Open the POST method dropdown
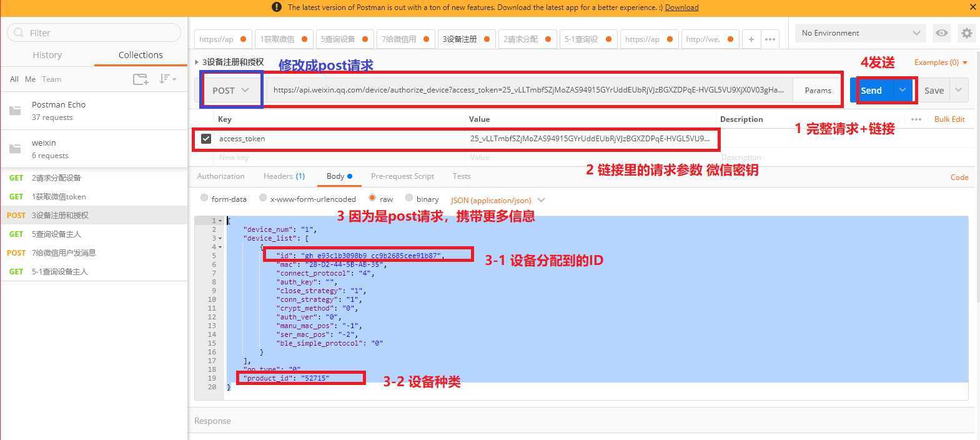This screenshot has width=980, height=440. [230, 90]
